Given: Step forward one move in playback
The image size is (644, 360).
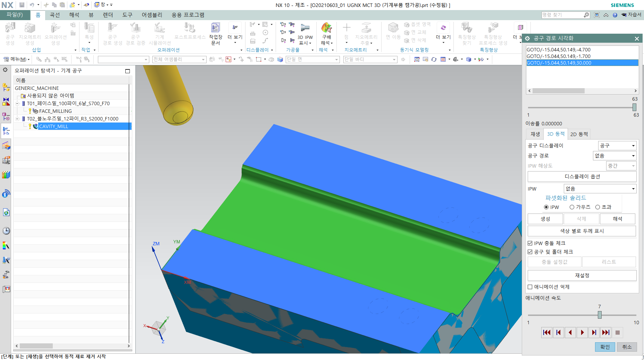Looking at the screenshot, I should click(594, 333).
